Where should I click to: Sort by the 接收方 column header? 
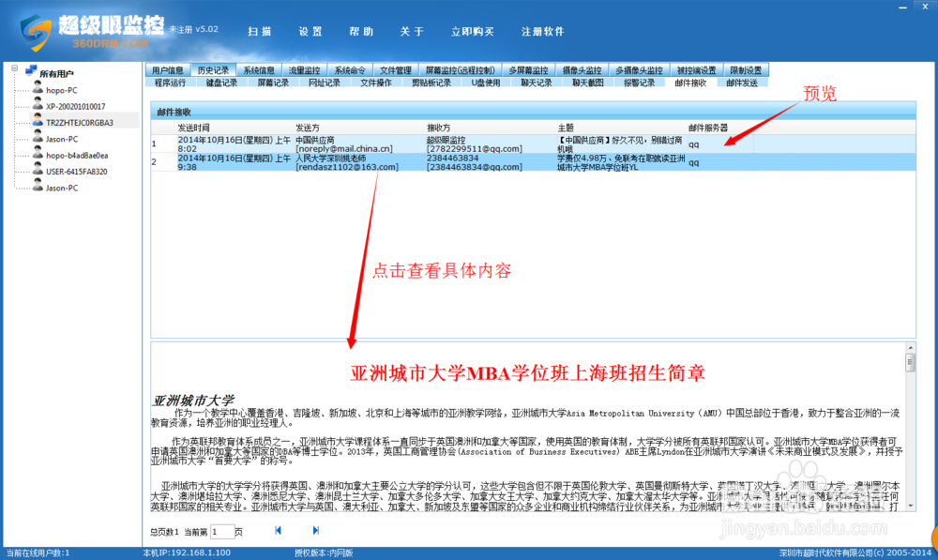coord(438,128)
